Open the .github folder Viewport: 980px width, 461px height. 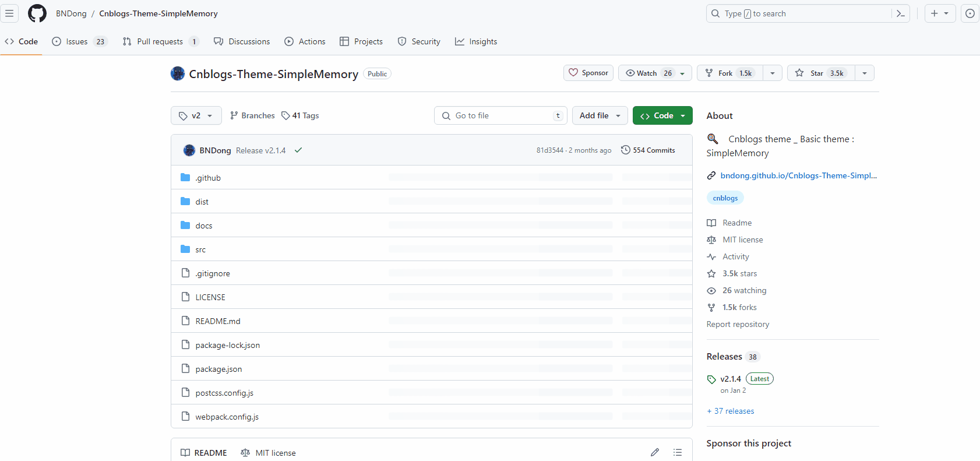[x=208, y=178]
